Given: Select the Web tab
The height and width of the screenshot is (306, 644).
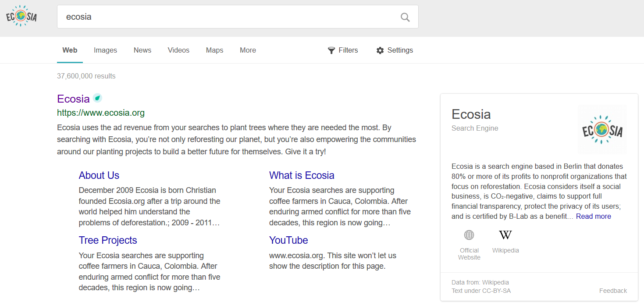Looking at the screenshot, I should (69, 50).
